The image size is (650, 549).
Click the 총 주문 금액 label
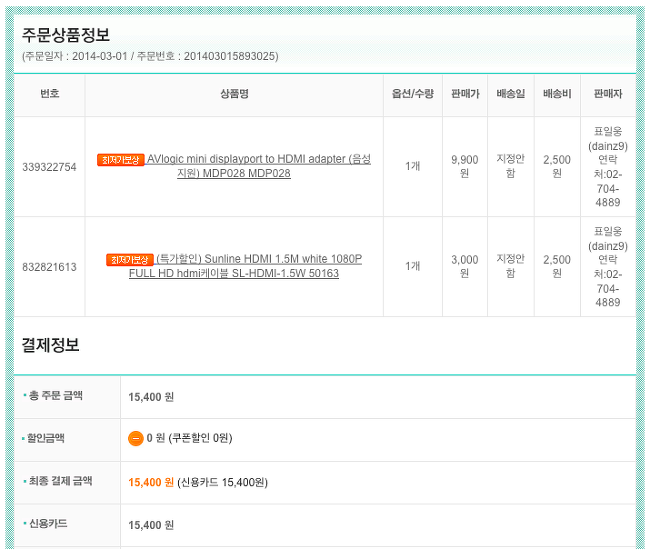pos(56,396)
